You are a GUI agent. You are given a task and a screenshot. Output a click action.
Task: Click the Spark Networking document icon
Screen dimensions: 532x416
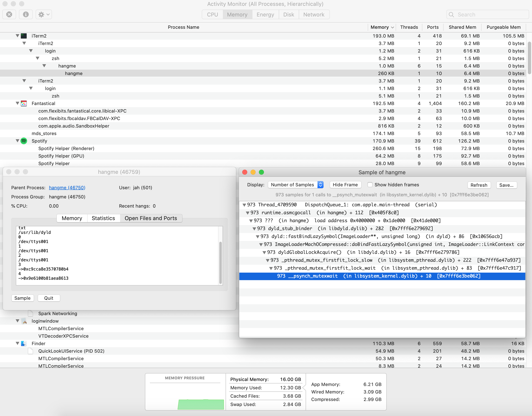pos(30,313)
